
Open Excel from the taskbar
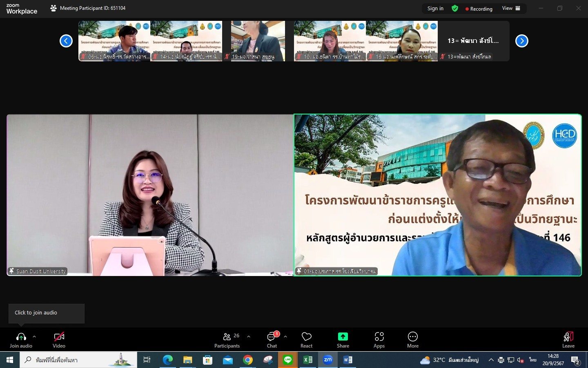[308, 360]
